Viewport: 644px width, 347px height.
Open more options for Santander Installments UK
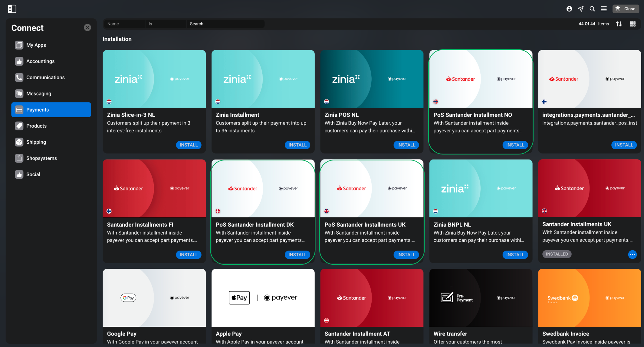point(632,255)
